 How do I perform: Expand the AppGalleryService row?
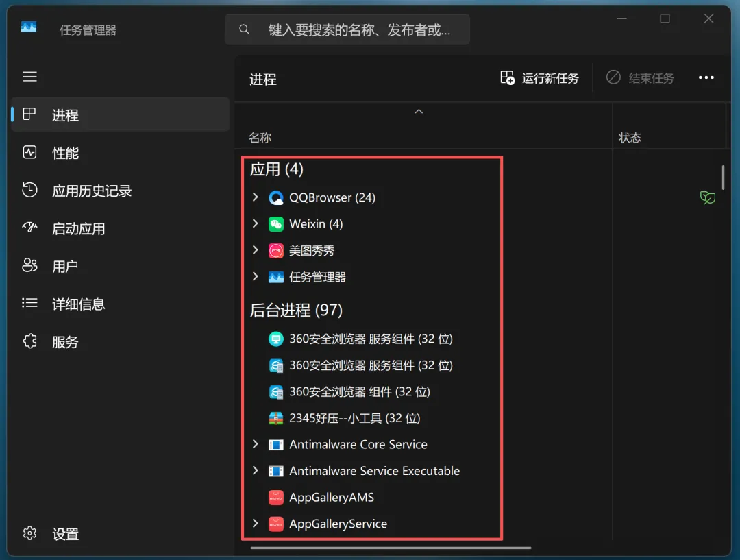(256, 523)
